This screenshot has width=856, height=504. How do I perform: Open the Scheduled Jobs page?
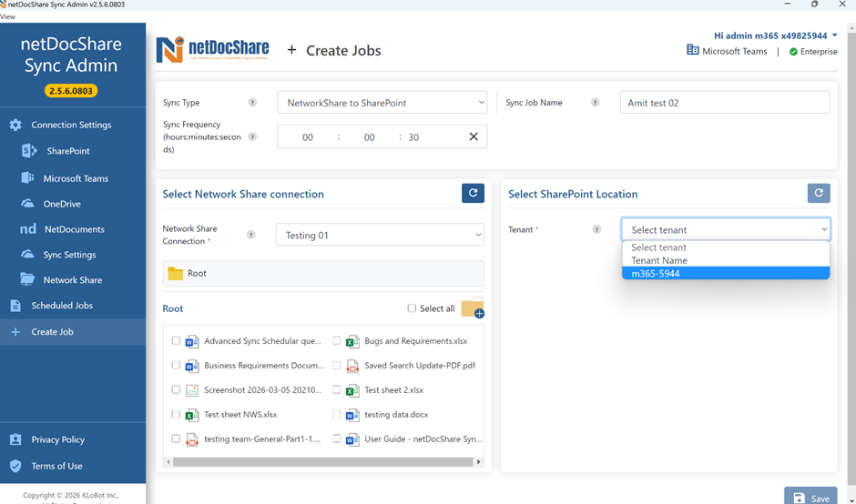point(62,306)
